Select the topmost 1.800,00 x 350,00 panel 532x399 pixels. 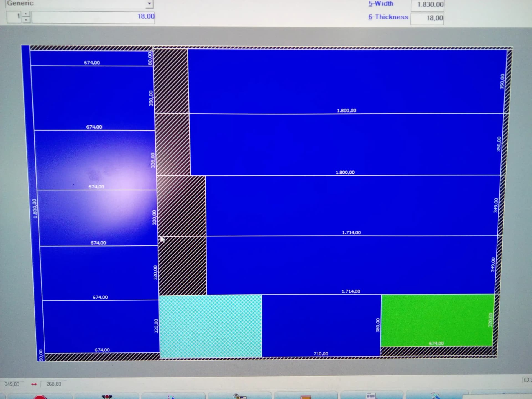[347, 81]
